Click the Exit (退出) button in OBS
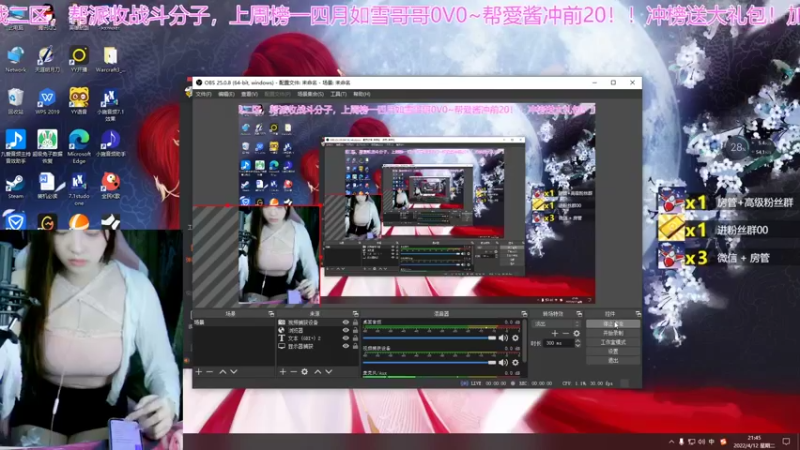Screen dimensions: 800x450 pos(613,360)
